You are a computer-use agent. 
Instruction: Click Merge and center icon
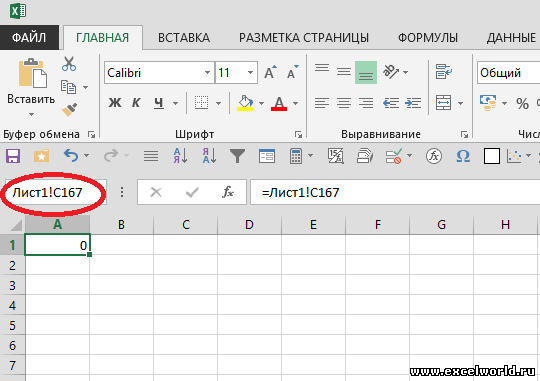click(444, 103)
